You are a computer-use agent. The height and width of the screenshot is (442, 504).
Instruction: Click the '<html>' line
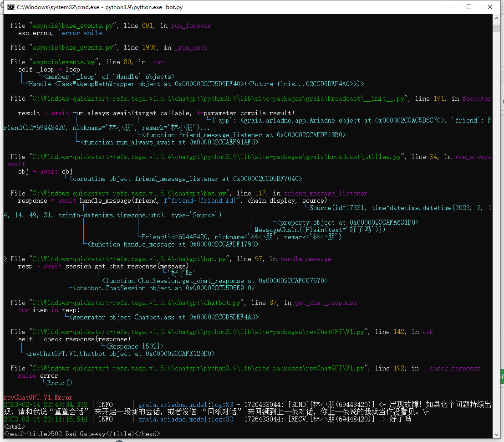click(x=14, y=427)
